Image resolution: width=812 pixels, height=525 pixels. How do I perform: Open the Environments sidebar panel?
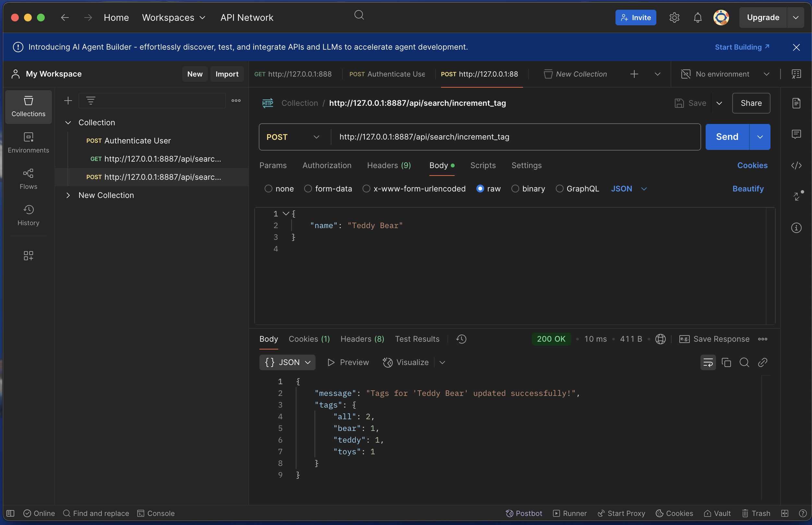tap(28, 143)
